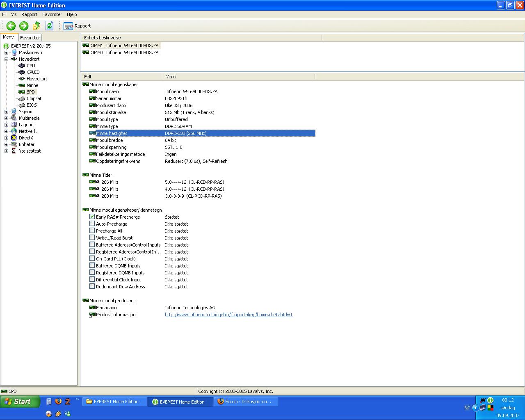Toggle On-Card PLL (Clock) checkbox

[92, 258]
